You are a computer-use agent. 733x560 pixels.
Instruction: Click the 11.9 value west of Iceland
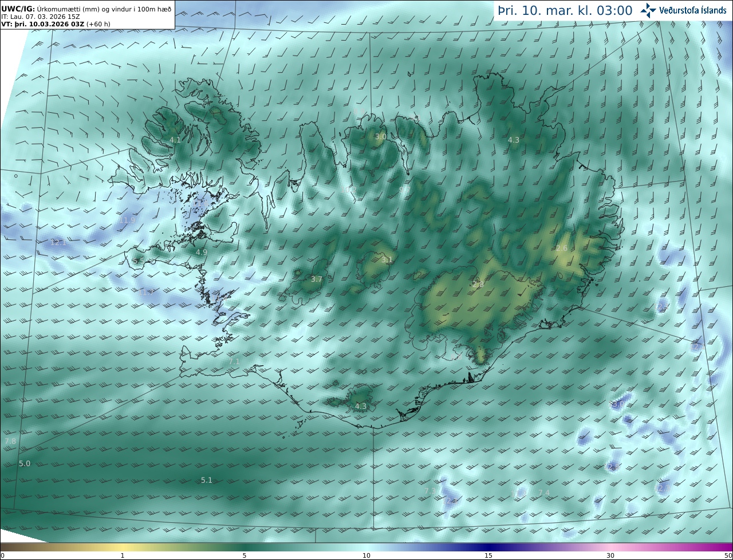coord(127,220)
